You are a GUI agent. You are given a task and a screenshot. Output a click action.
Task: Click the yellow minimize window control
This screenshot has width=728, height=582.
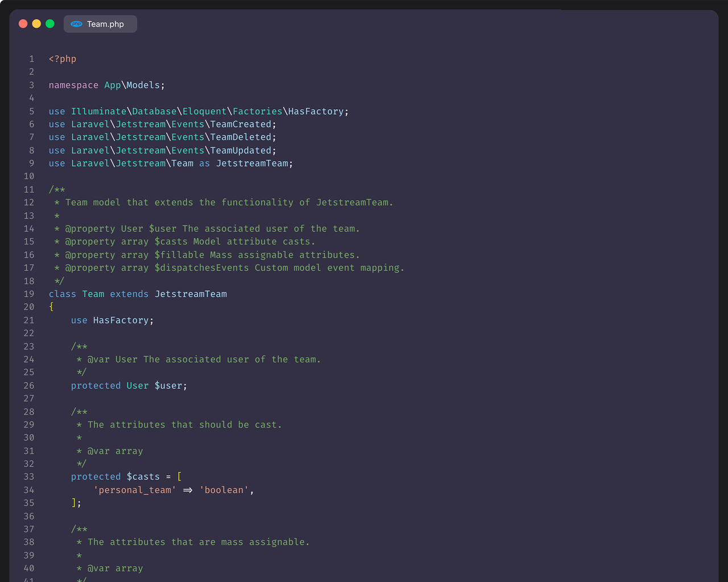point(36,24)
